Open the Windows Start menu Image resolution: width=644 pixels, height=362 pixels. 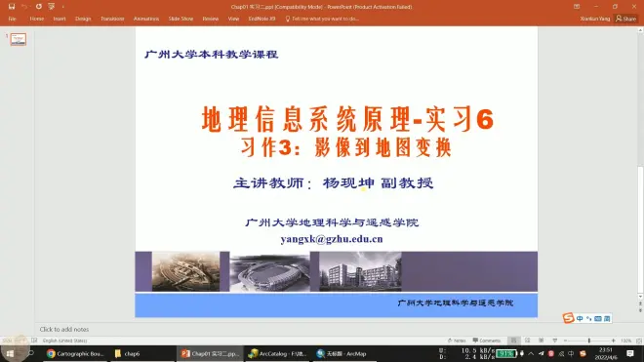(11, 354)
